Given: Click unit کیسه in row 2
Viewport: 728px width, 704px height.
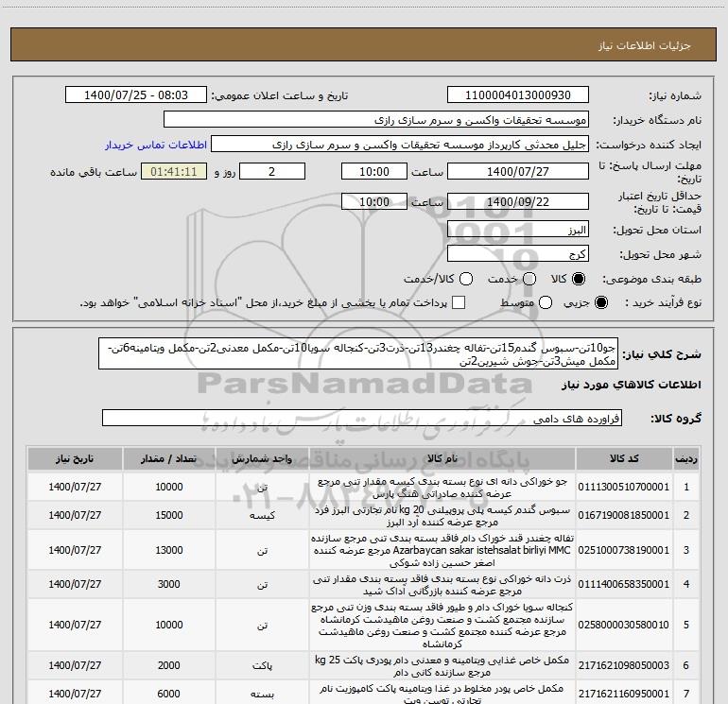Looking at the screenshot, I should 262,516.
